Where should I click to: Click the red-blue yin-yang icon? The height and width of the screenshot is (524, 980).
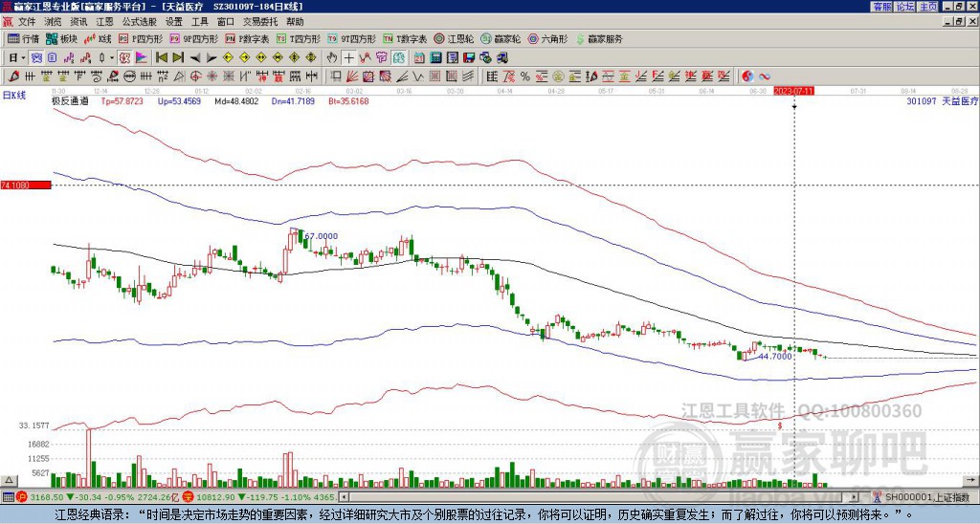747,76
